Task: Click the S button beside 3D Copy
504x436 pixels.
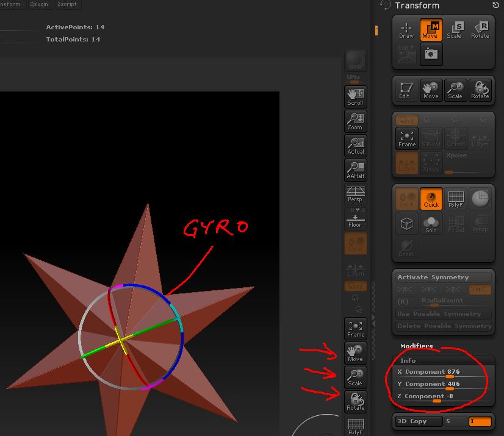Action: coord(455,421)
